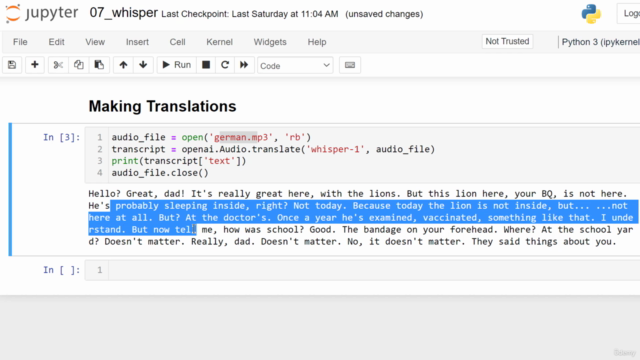This screenshot has width=640, height=360.
Task: Paste cells below
Action: (x=99, y=65)
